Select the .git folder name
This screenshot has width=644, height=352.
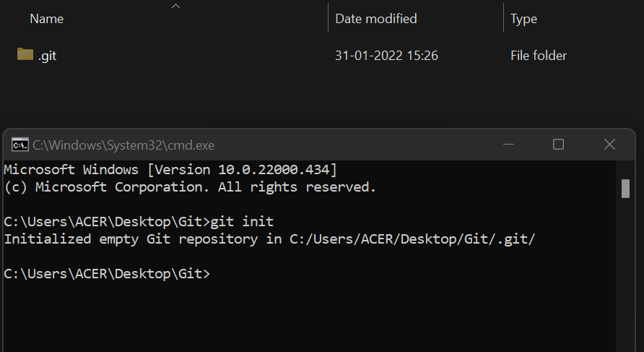(x=47, y=56)
